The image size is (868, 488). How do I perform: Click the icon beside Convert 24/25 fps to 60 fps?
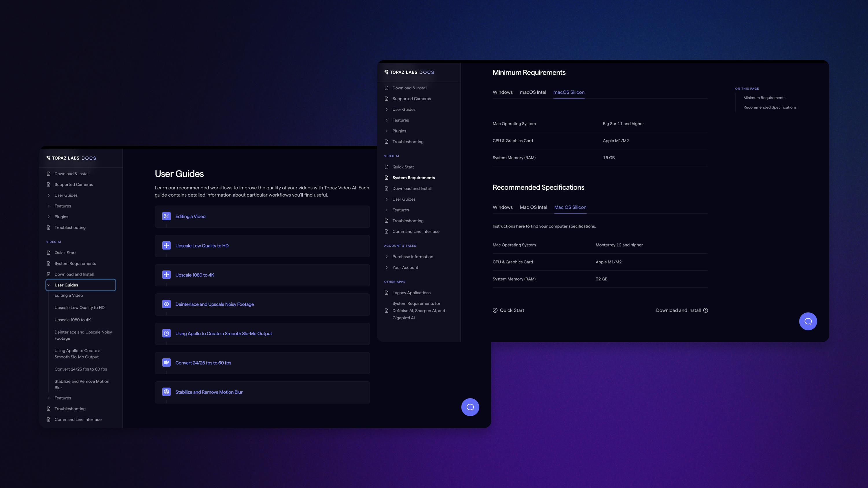166,363
